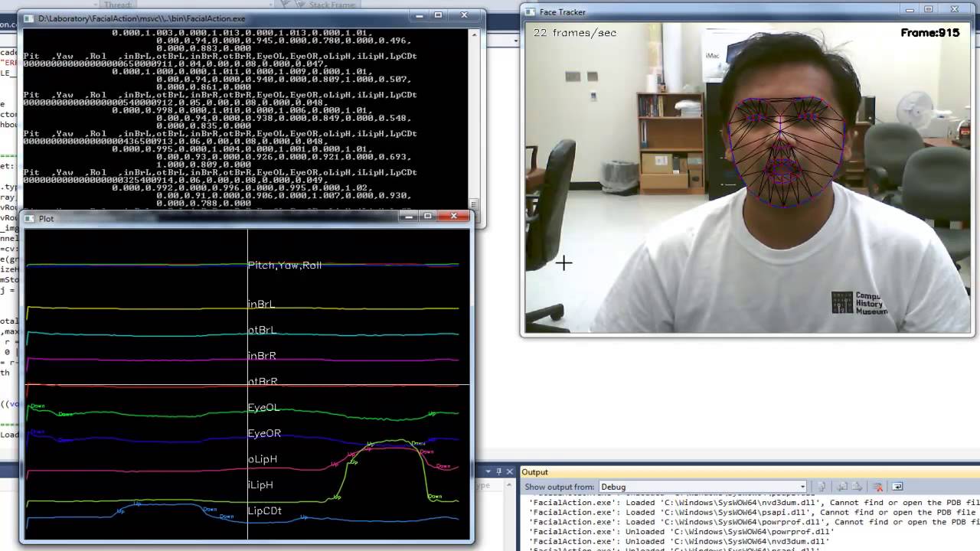980x551 pixels.
Task: Open the Show output from Debug dropdown
Action: tap(703, 487)
